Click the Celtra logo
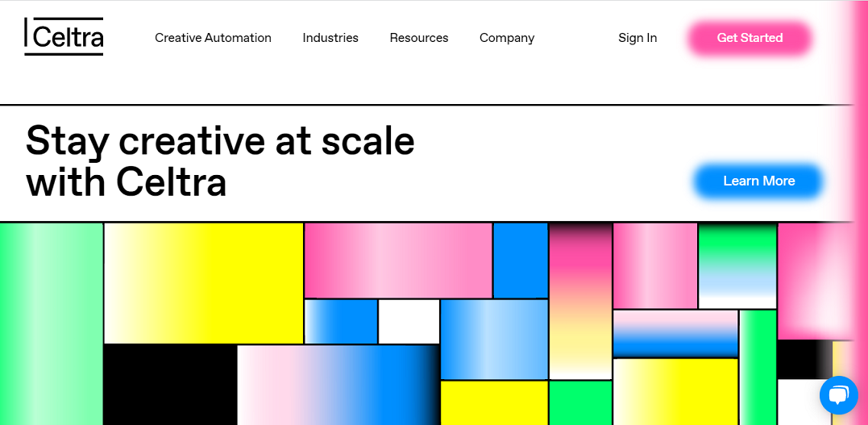This screenshot has width=868, height=425. click(64, 36)
